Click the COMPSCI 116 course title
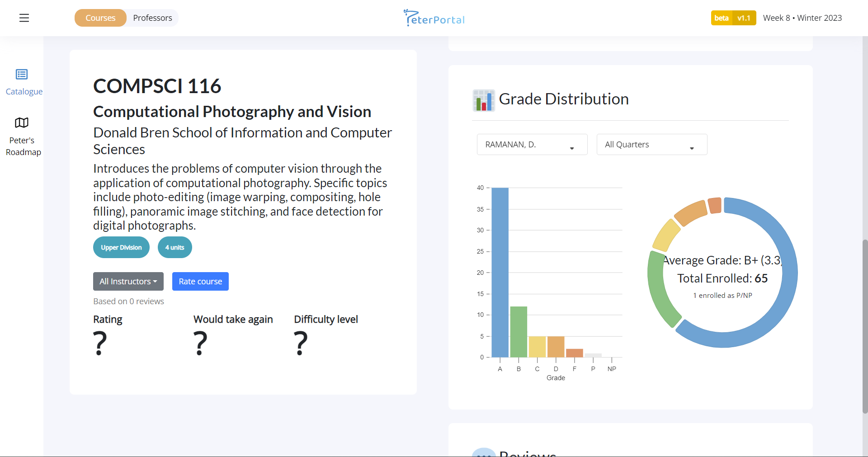This screenshot has width=868, height=457. (x=157, y=85)
